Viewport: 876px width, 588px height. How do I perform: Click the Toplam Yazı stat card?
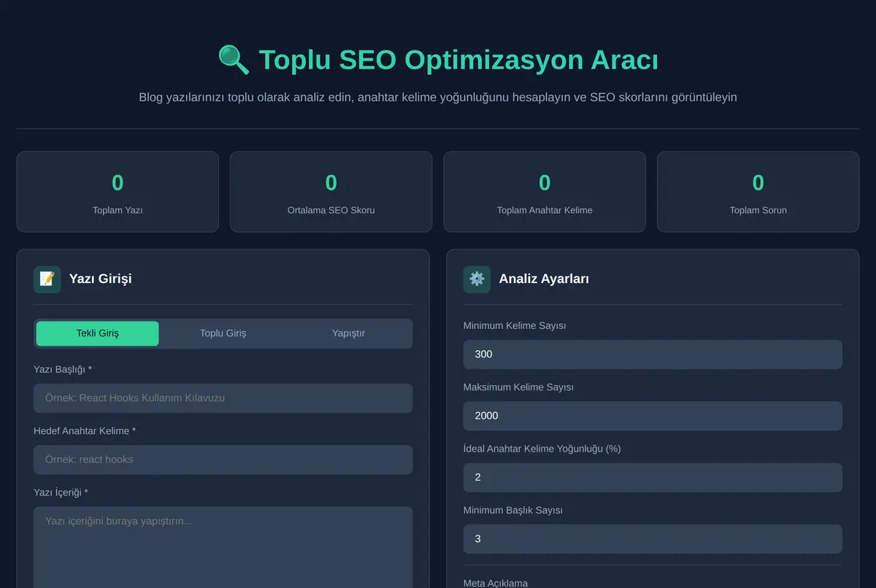118,192
